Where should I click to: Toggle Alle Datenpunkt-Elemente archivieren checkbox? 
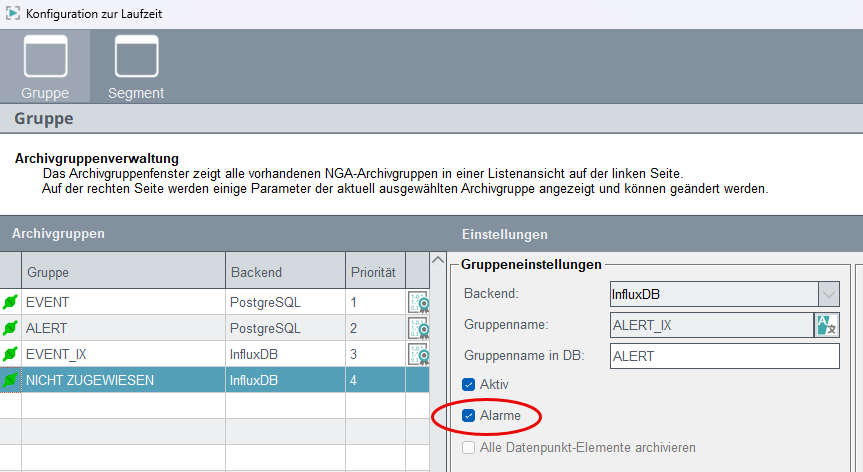[x=468, y=448]
